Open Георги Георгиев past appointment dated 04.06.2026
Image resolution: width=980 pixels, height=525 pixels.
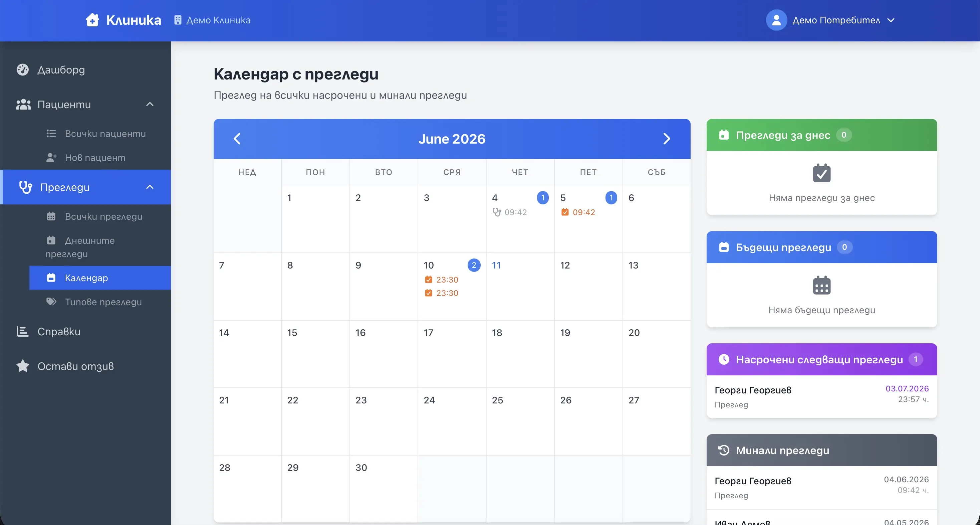pyautogui.click(x=822, y=487)
